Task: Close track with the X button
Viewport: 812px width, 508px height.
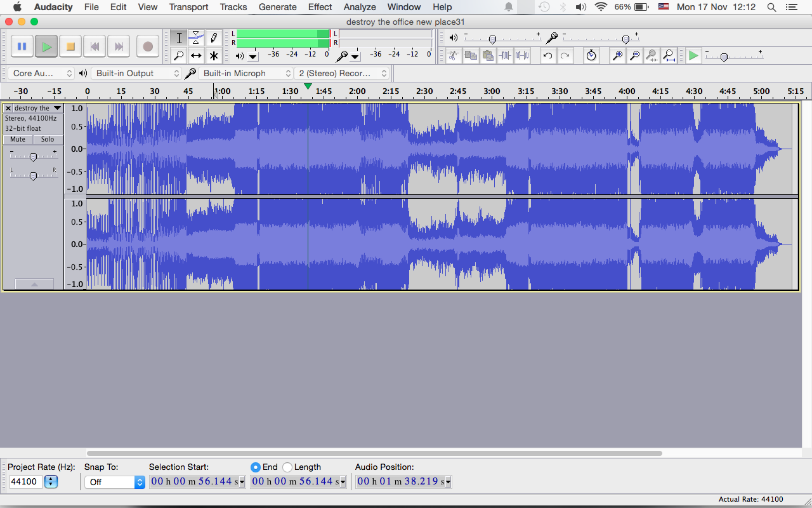Action: pos(8,108)
